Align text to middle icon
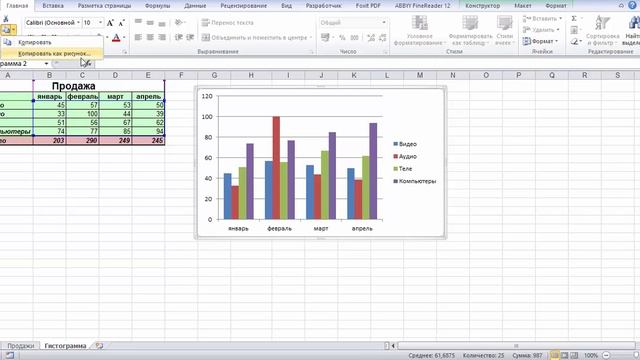Image resolution: width=640 pixels, height=360 pixels. (150, 22)
